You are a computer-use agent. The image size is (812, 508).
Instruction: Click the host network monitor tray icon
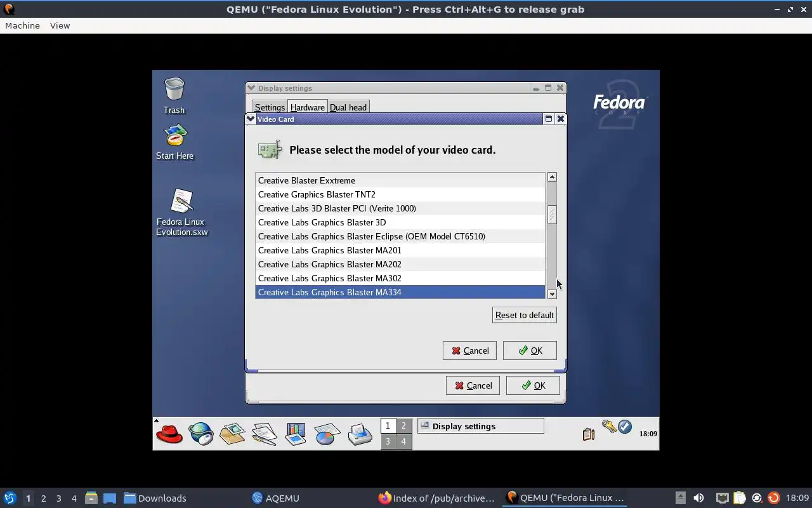click(x=722, y=498)
